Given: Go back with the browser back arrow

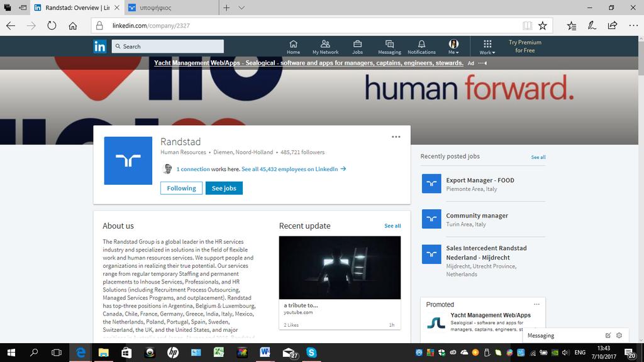Looking at the screenshot, I should [11, 25].
